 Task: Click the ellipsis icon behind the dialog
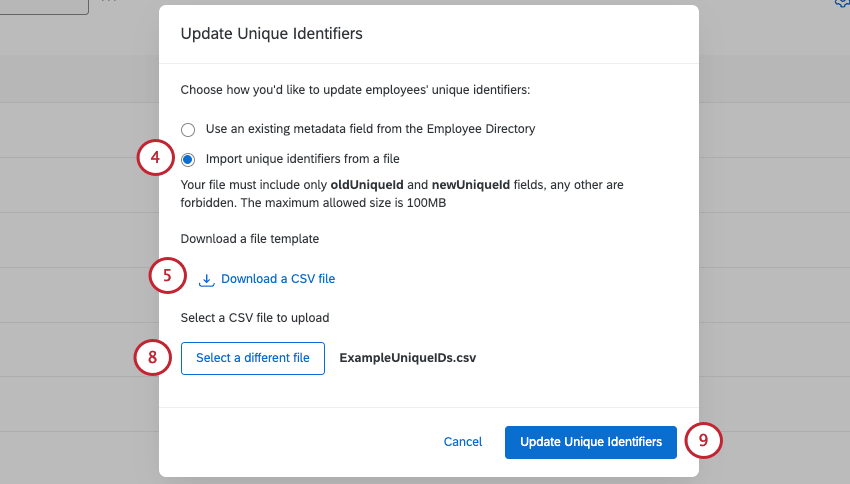pyautogui.click(x=108, y=2)
